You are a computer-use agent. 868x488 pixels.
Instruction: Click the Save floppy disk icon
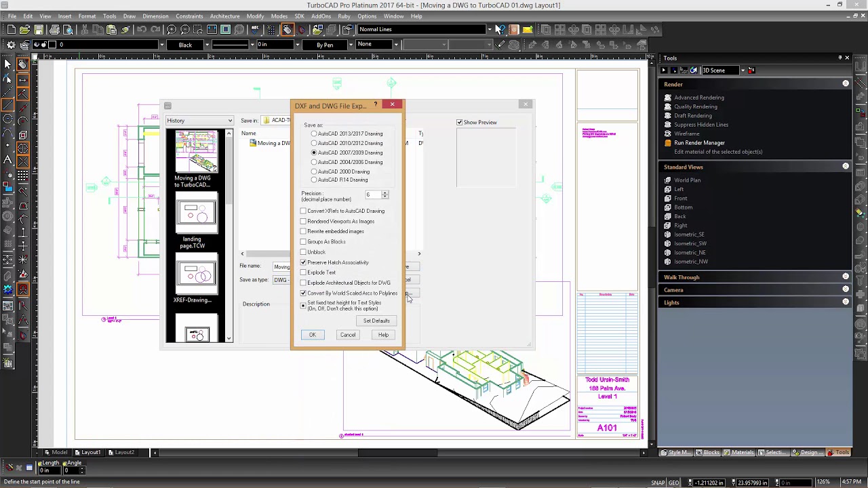[x=39, y=29]
